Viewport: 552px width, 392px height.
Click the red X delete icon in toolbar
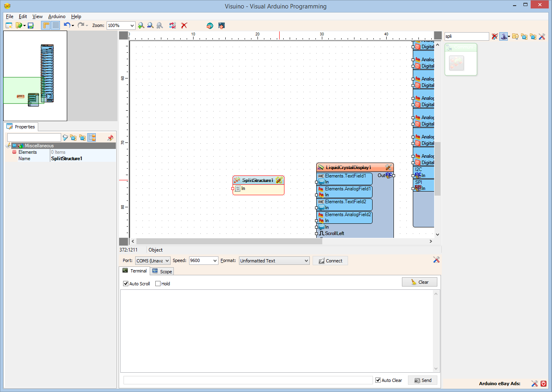(184, 25)
